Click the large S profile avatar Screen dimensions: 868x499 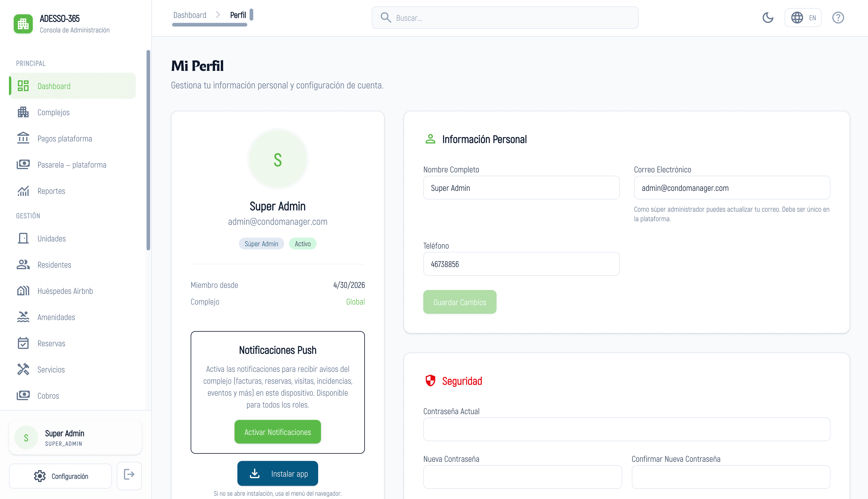coord(277,159)
